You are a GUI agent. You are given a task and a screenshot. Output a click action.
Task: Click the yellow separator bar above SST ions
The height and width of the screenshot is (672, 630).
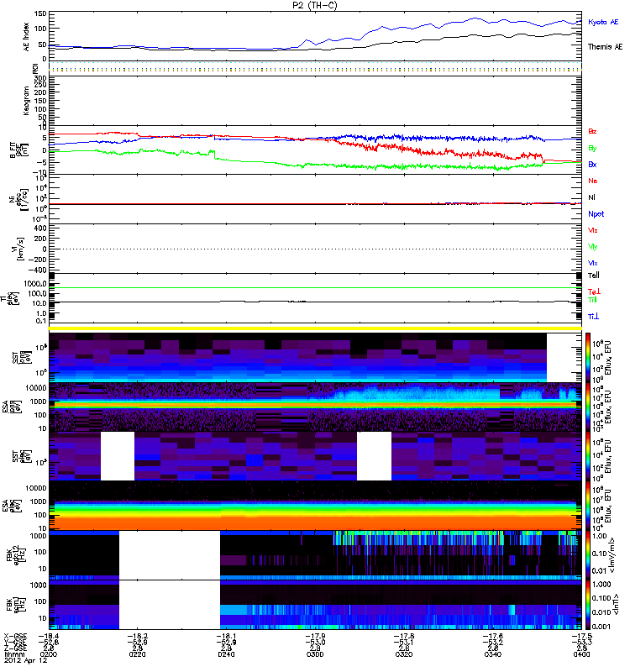pos(315,328)
